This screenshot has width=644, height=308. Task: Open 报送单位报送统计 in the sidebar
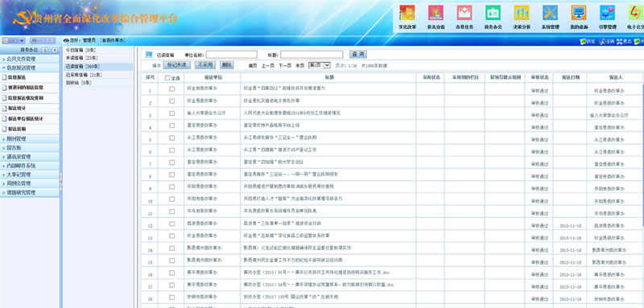(x=26, y=118)
